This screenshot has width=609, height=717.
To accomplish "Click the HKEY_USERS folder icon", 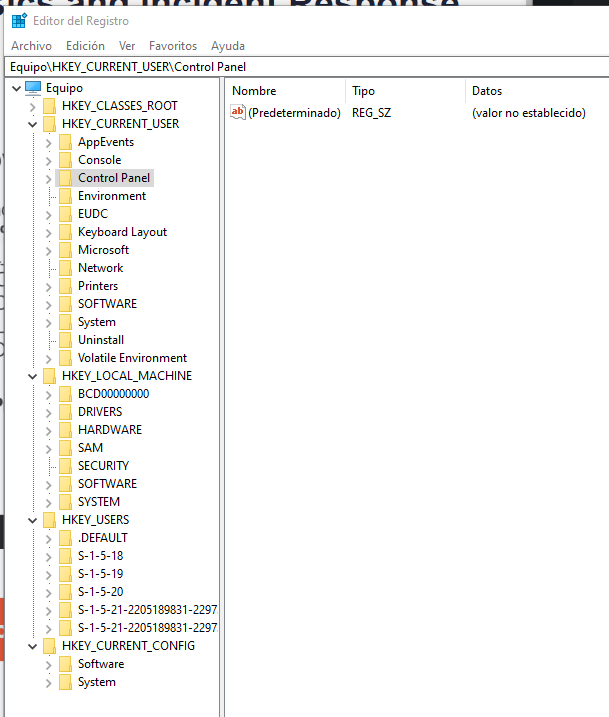I will (x=49, y=520).
